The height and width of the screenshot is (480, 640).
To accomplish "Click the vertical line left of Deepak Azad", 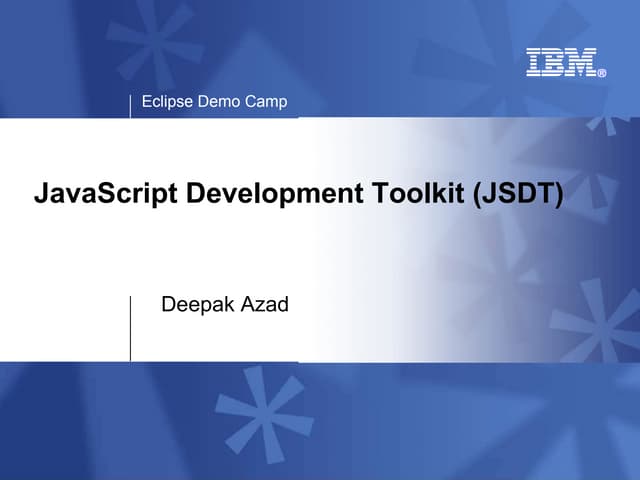I will click(x=131, y=328).
